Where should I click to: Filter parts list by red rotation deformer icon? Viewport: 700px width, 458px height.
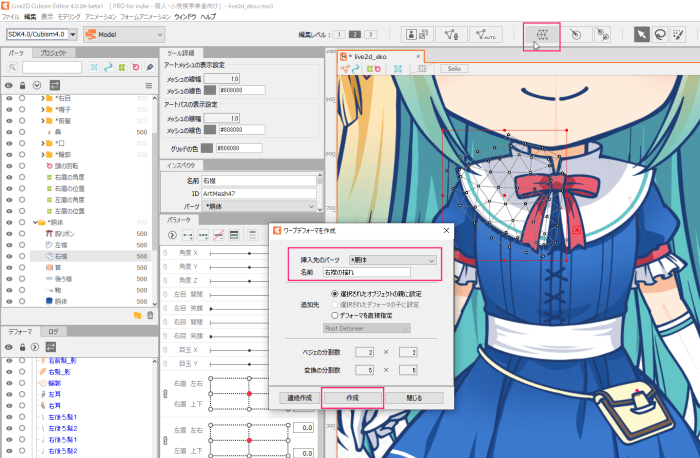(x=136, y=67)
